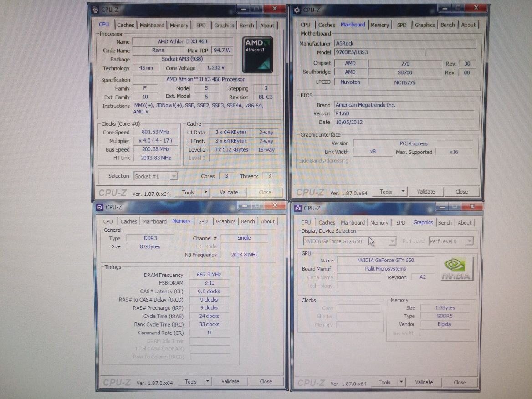Click BIOS version value P1.60
The image size is (532, 399).
pos(404,114)
